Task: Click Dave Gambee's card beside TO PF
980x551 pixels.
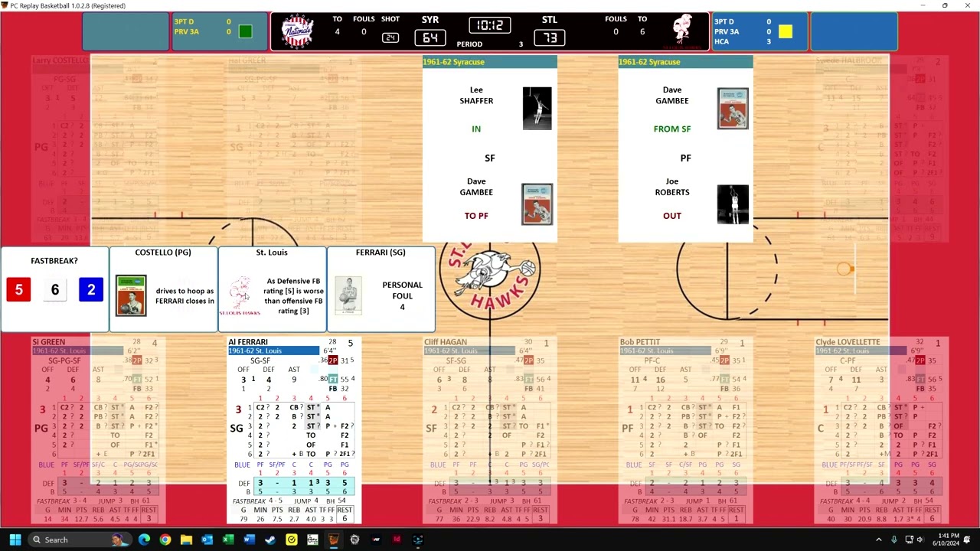Action: (537, 204)
